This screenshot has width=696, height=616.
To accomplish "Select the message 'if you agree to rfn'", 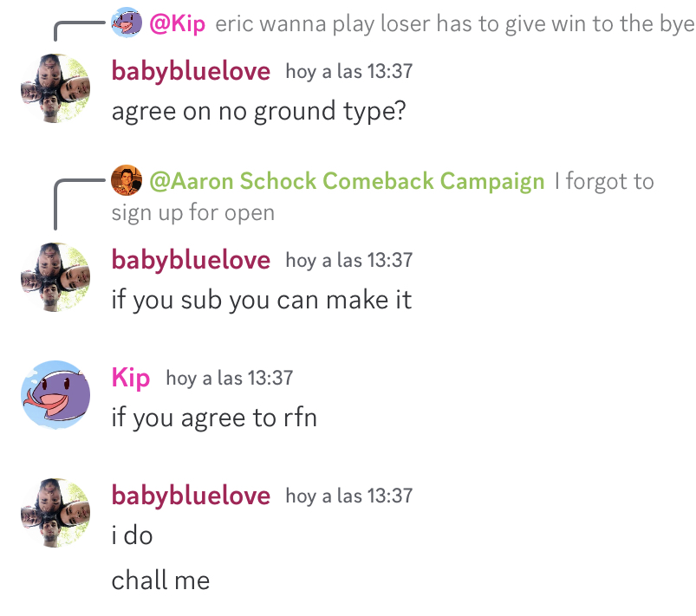I will tap(214, 418).
